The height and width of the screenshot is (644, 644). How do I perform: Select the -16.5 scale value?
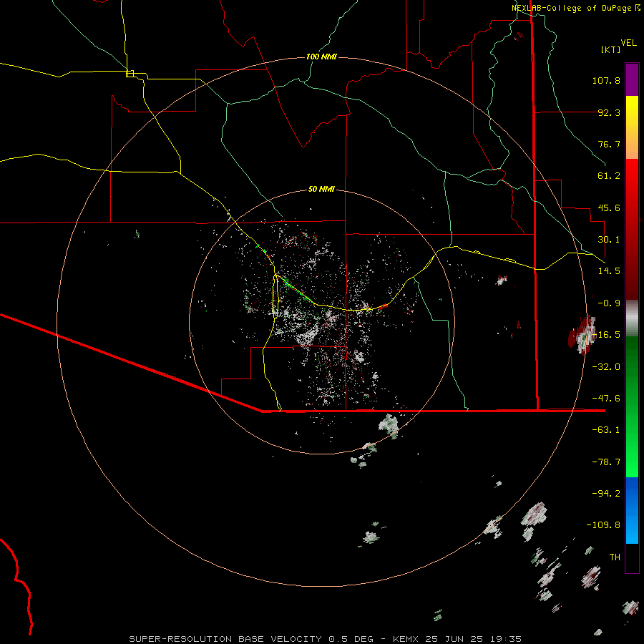click(608, 335)
